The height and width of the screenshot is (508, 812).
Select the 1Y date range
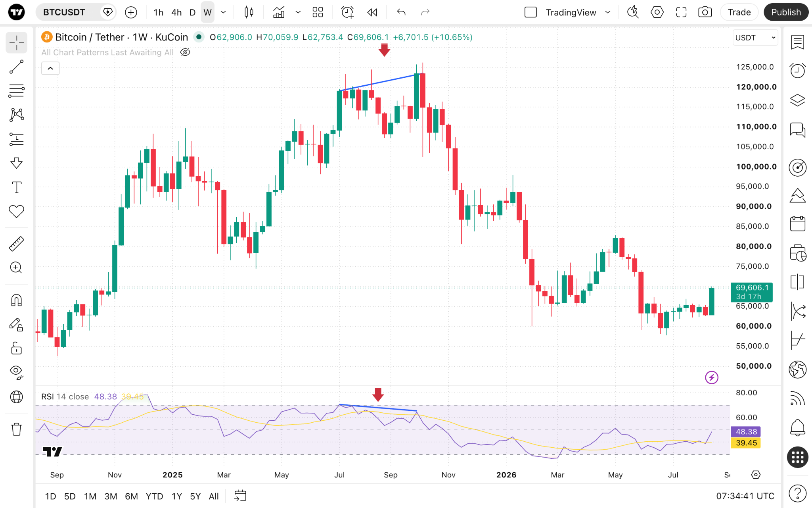[x=176, y=496]
